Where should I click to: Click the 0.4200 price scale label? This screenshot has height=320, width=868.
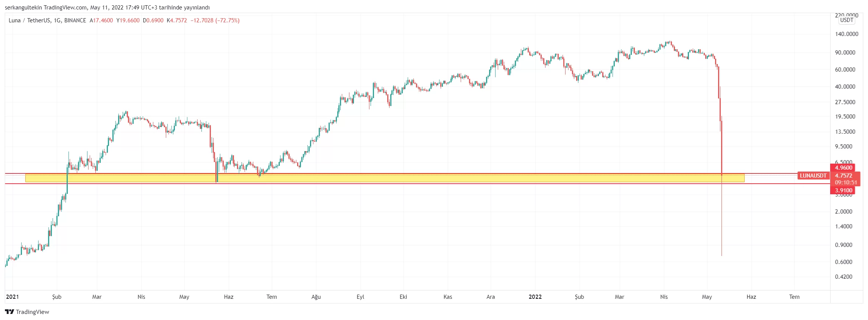pyautogui.click(x=843, y=277)
